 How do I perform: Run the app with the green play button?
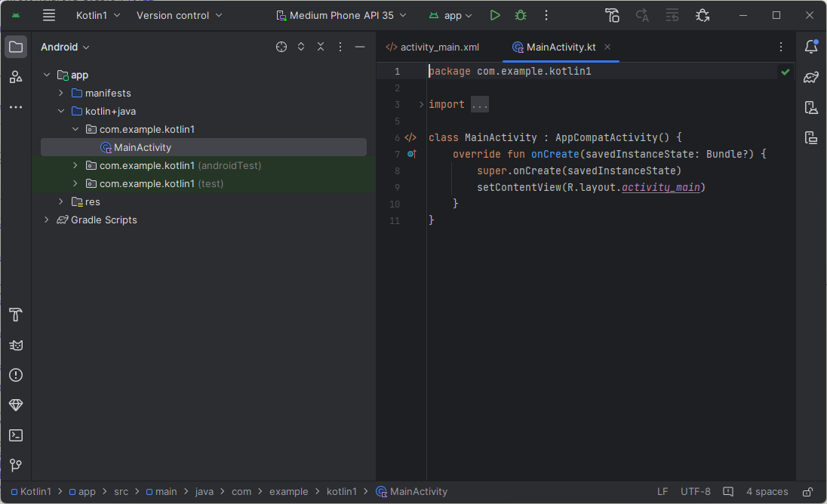click(x=494, y=15)
